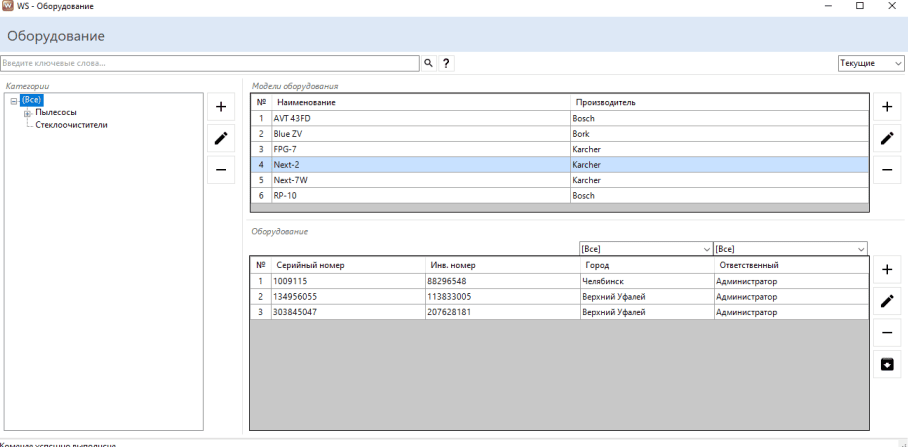Expand the Пылесосы tree node
The height and width of the screenshot is (447, 908).
coord(27,113)
